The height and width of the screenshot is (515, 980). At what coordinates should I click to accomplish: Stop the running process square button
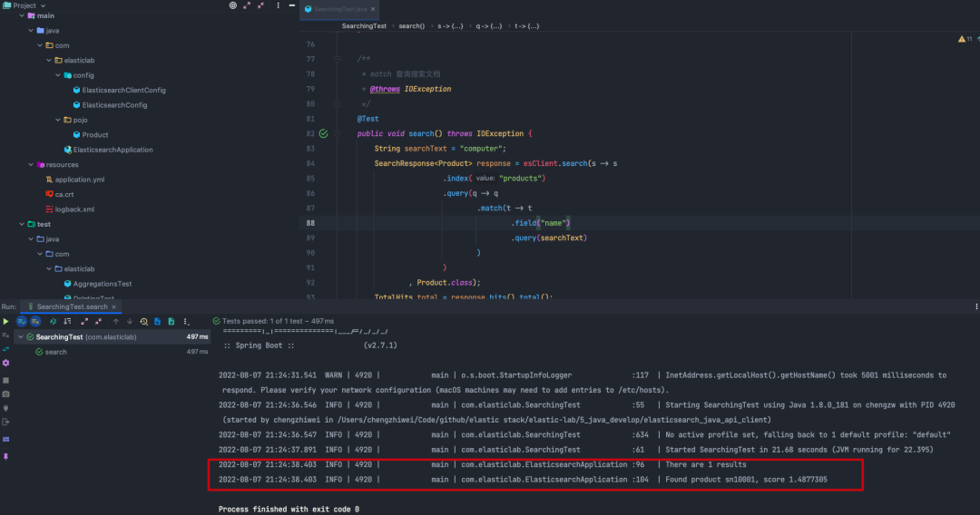click(x=6, y=380)
